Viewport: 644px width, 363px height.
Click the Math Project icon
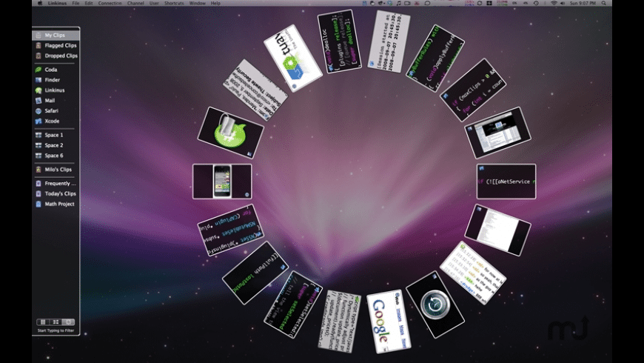[38, 204]
